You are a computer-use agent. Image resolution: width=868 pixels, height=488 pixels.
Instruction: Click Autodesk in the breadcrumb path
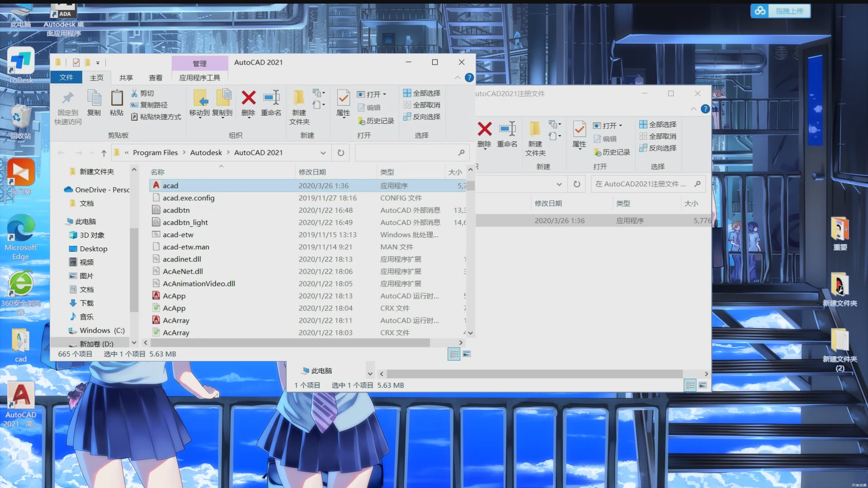206,153
